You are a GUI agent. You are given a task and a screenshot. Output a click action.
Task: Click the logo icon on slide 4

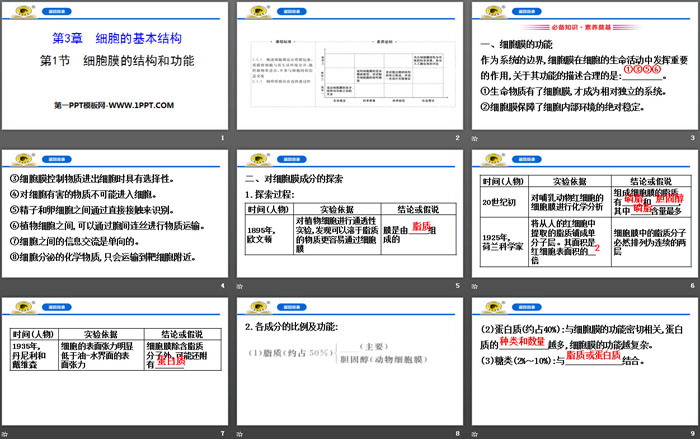(x=20, y=158)
